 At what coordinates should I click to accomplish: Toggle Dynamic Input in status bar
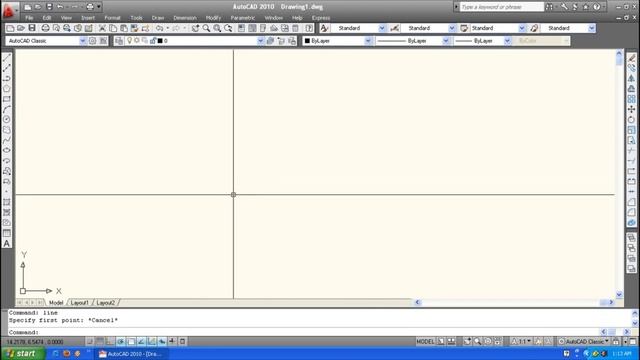point(162,341)
